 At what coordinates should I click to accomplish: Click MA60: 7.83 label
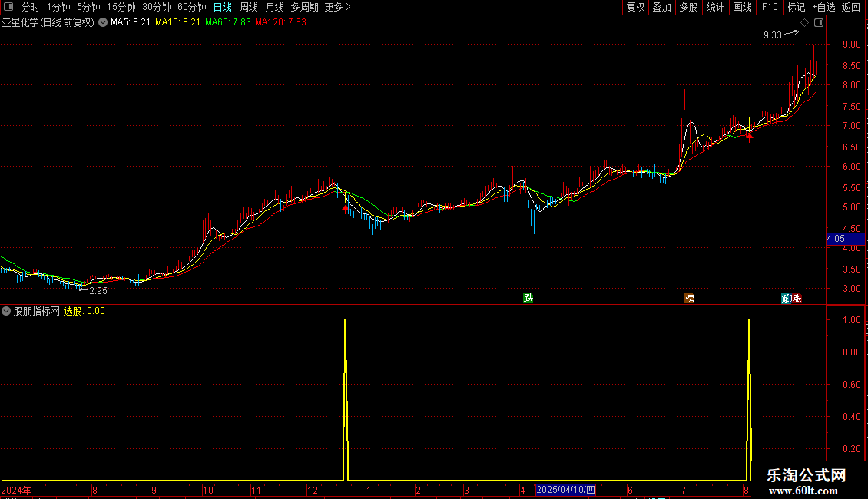point(227,22)
